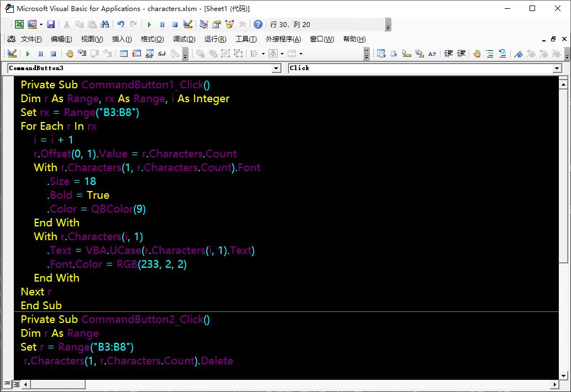
Task: Open the Click procedure dropdown
Action: (557, 68)
